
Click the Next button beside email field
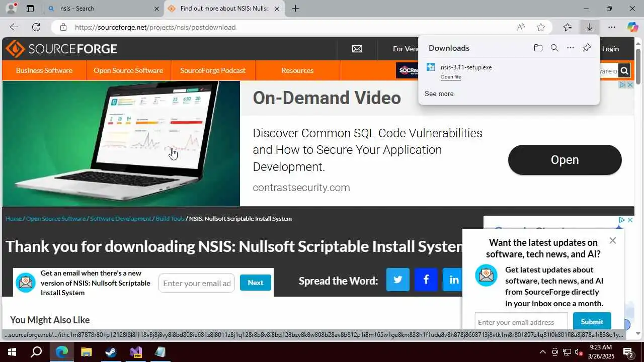coord(255,283)
